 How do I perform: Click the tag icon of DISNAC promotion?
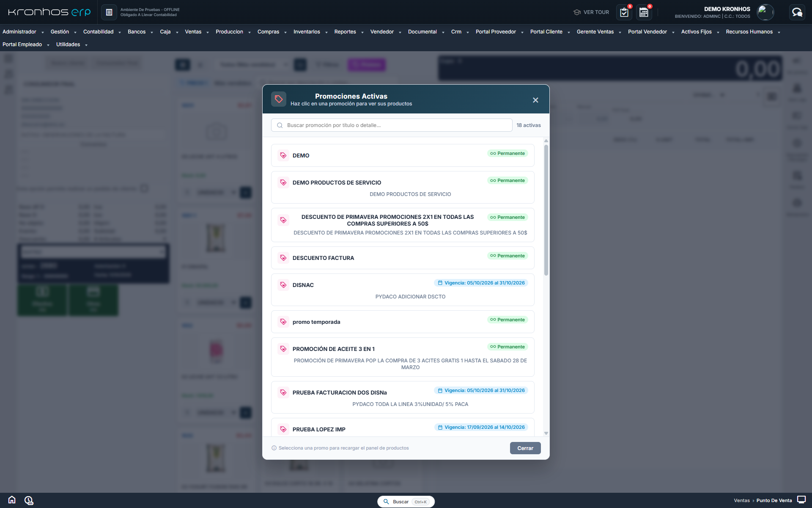(283, 285)
